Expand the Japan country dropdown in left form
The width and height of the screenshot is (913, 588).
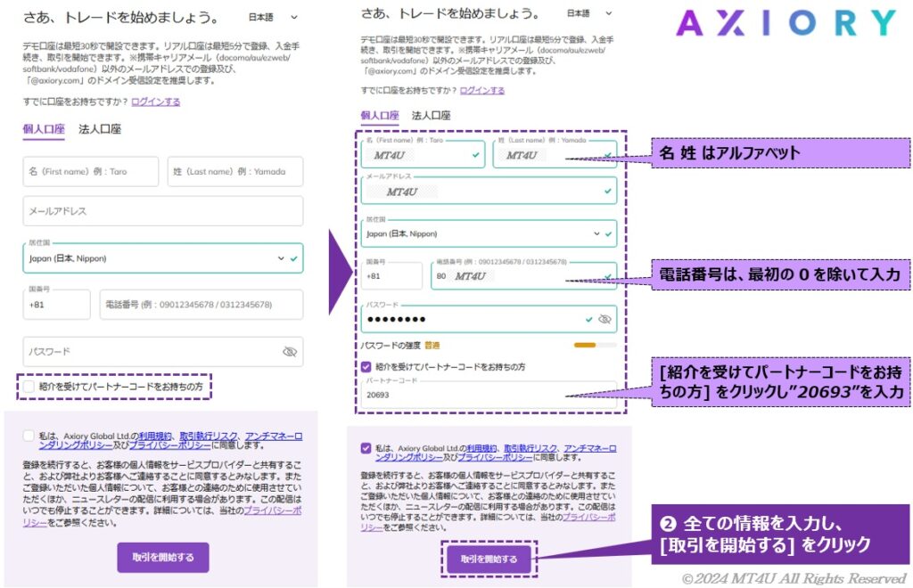pos(281,258)
